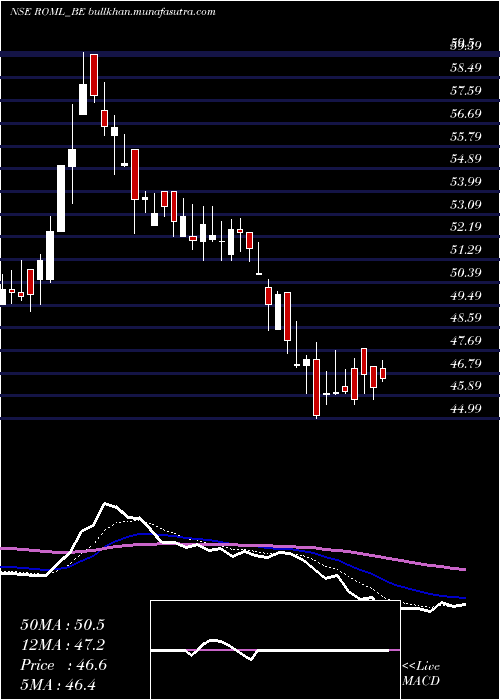The width and height of the screenshot is (500, 700).
Task: Click the 49.49 price axis label
Action: [466, 295]
